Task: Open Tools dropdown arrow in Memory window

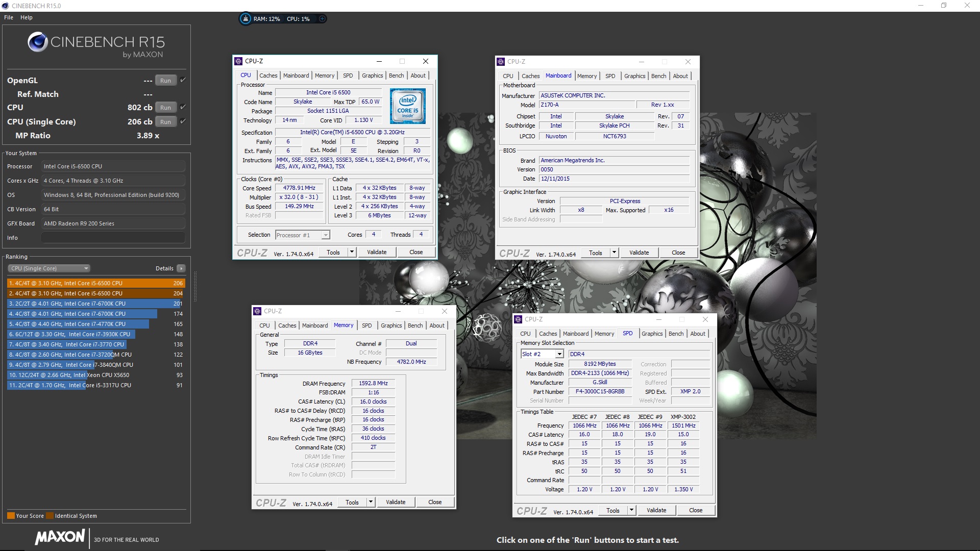Action: pyautogui.click(x=371, y=502)
